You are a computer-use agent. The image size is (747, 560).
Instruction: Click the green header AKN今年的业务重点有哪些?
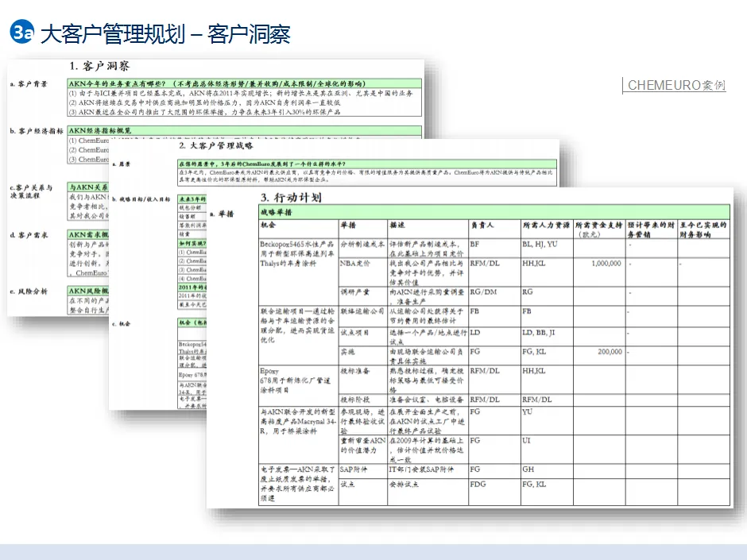(x=245, y=83)
